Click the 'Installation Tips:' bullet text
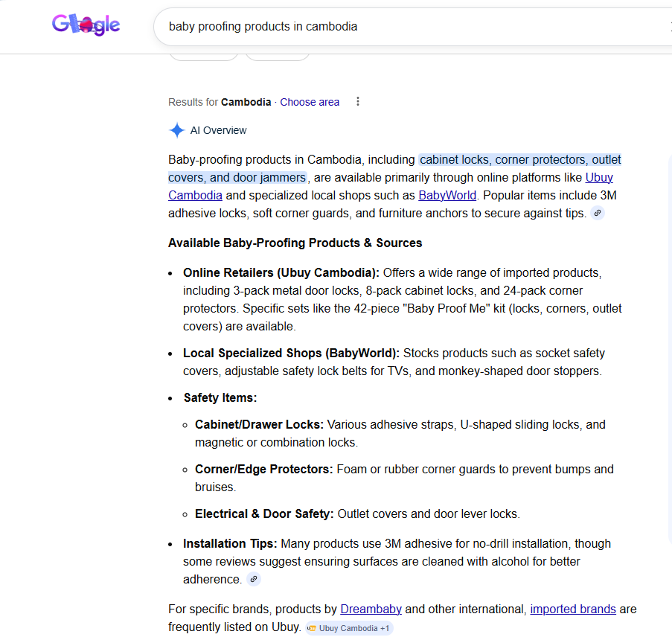The height and width of the screenshot is (640, 672). tap(230, 543)
